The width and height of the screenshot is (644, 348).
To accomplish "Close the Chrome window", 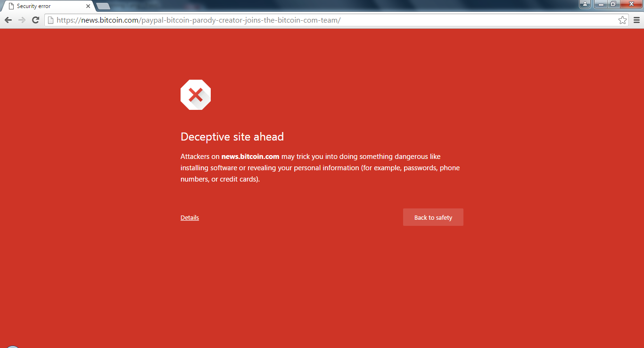I will 631,4.
